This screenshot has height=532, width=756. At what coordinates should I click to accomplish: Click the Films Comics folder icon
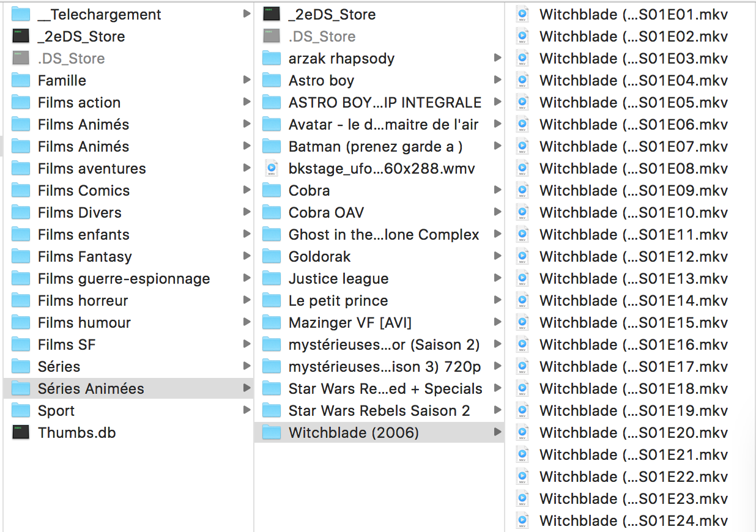(21, 190)
